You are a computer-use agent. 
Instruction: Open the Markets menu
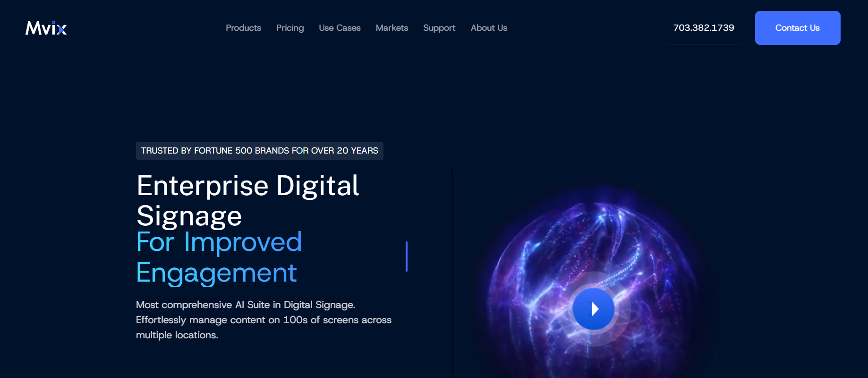pos(392,28)
